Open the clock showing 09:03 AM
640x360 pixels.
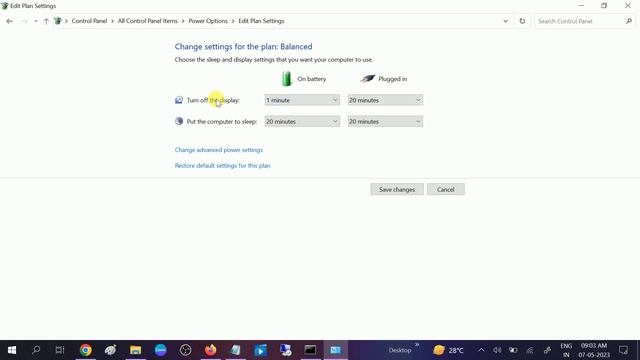pos(594,350)
